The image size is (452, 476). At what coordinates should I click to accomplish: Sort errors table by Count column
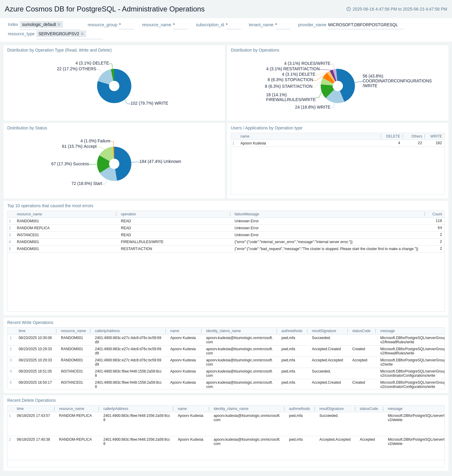pyautogui.click(x=437, y=214)
